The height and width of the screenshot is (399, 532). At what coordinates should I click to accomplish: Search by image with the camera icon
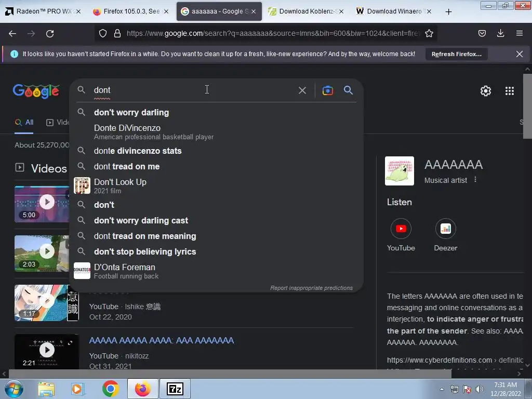pos(327,90)
